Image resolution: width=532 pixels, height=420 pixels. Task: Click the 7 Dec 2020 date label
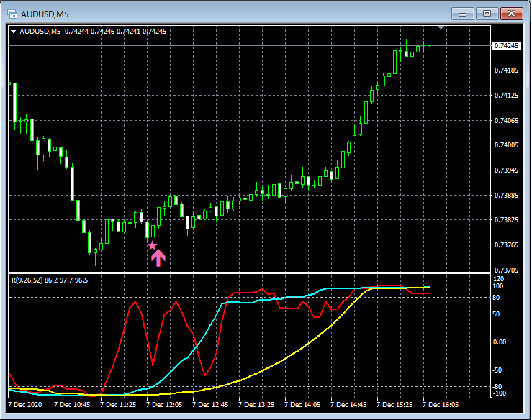(x=26, y=405)
